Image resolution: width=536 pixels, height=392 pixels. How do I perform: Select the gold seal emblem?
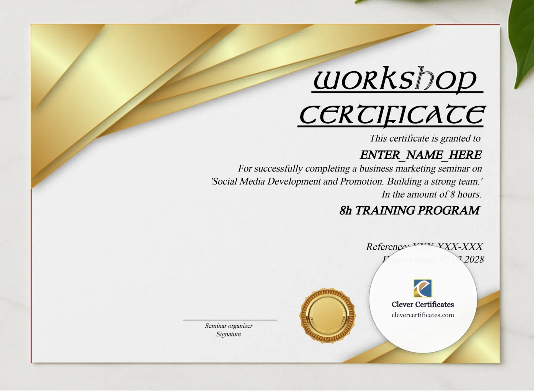click(328, 316)
